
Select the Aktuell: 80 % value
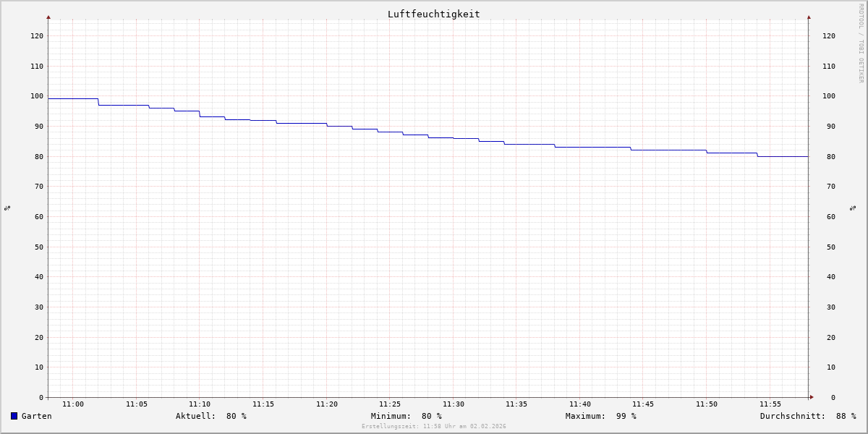211,416
